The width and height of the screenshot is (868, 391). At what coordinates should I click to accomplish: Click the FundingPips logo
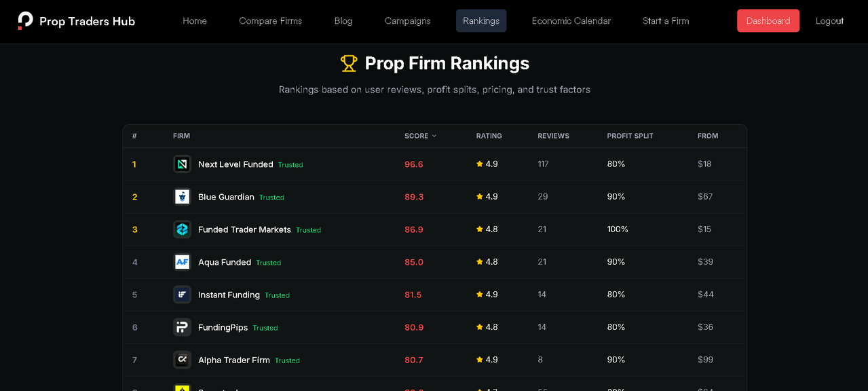tap(182, 327)
